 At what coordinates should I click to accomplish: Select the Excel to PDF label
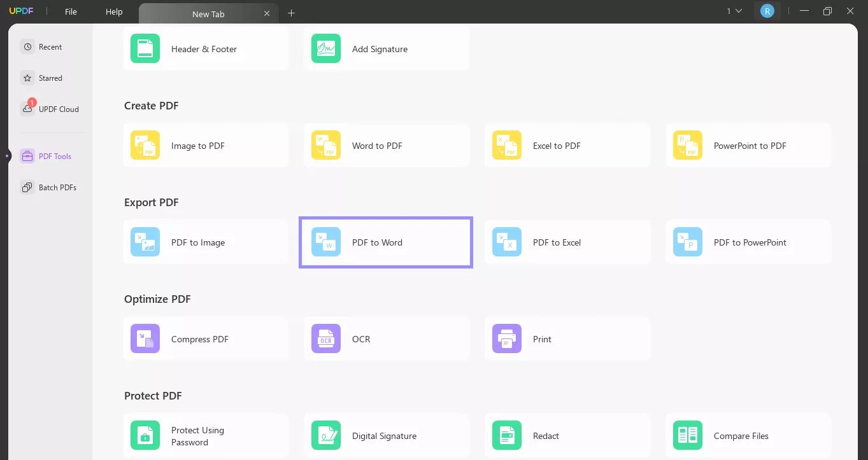click(557, 146)
